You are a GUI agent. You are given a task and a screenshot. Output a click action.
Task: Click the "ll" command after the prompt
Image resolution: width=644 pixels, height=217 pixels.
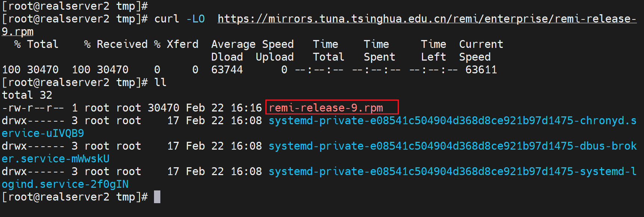coord(160,82)
